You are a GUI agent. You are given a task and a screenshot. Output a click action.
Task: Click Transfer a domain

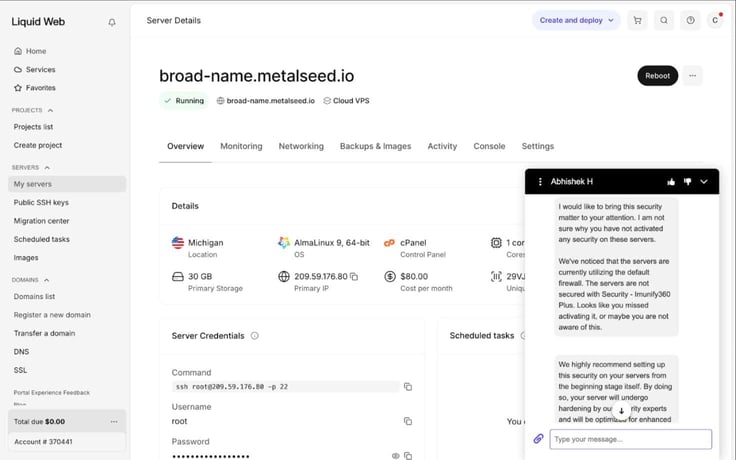[x=44, y=333]
